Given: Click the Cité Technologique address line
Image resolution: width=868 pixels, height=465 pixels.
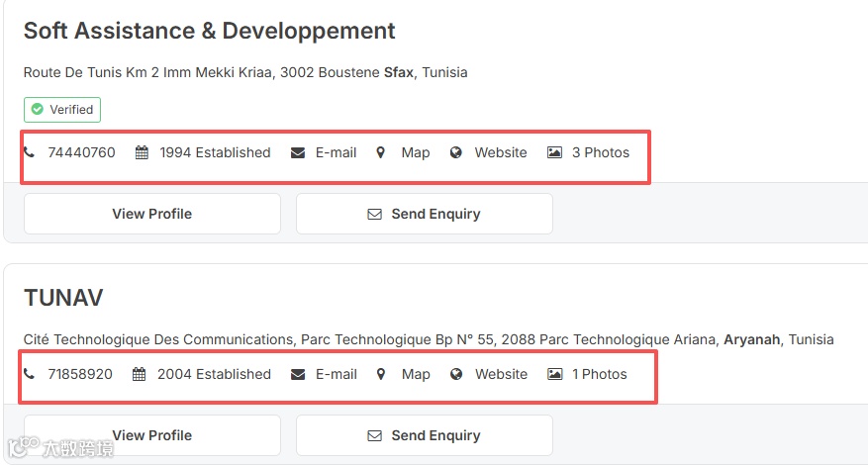Looking at the screenshot, I should (x=429, y=339).
